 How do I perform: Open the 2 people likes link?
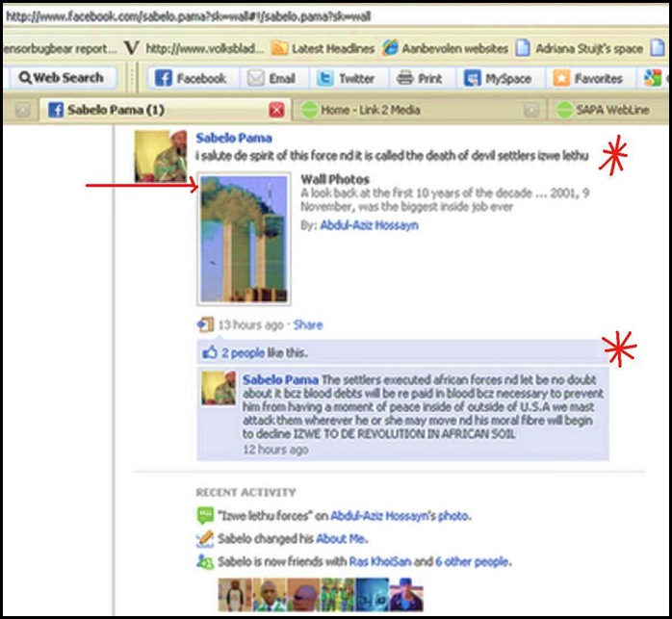(x=243, y=353)
